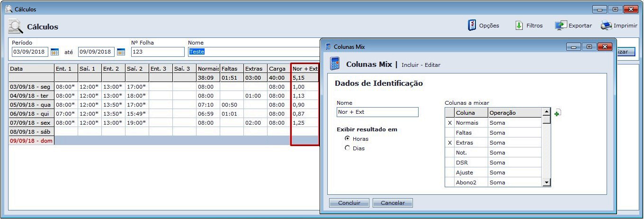644x219 pixels.
Task: Uncheck the Normais column row
Action: coord(449,123)
